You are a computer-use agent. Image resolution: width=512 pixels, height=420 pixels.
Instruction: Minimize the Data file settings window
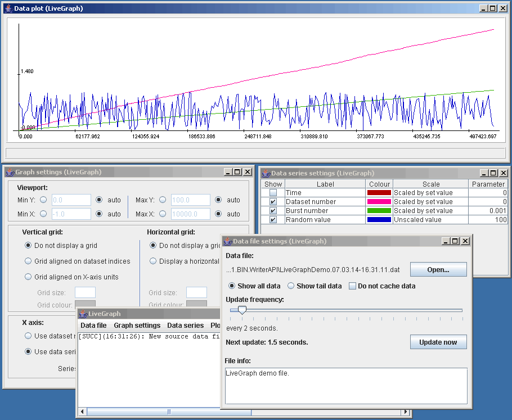(446, 241)
